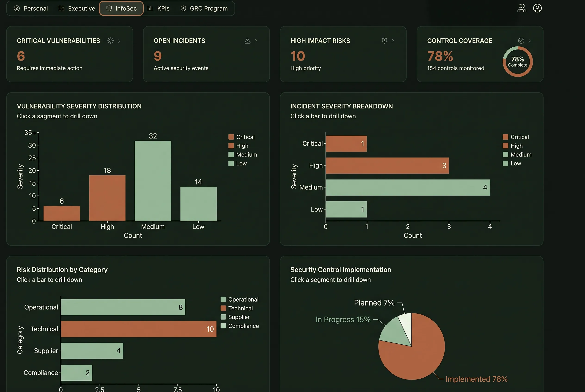Click the High bar showing 18 vulnerabilities

tap(107, 198)
